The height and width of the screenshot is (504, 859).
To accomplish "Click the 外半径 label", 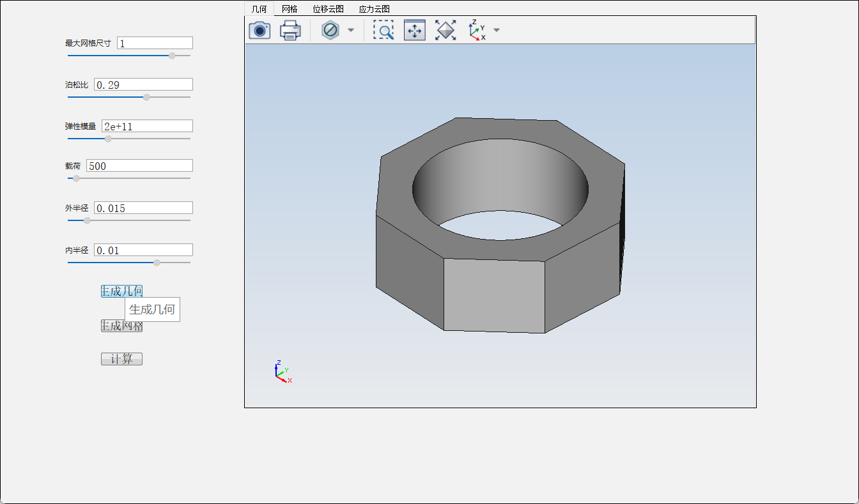I will tap(77, 208).
